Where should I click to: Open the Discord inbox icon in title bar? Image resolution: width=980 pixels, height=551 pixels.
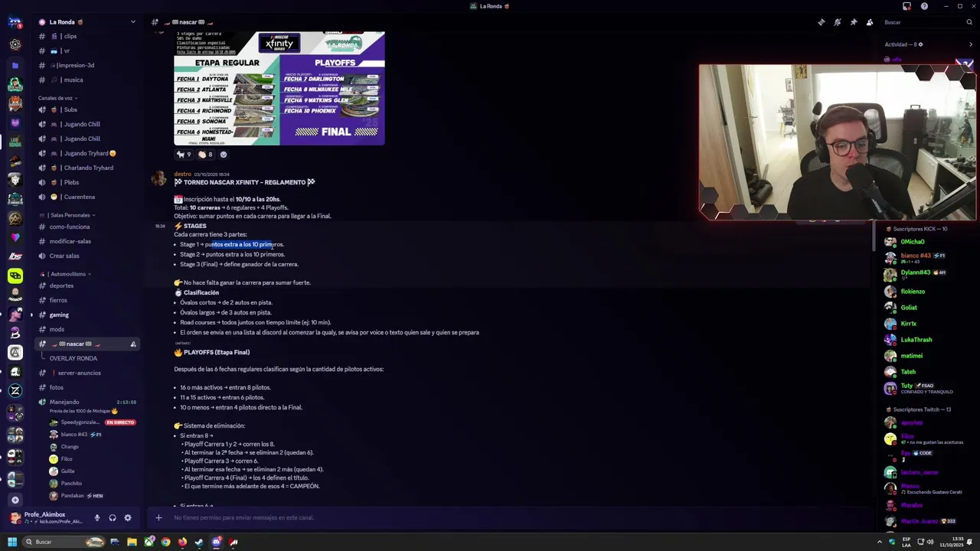(907, 6)
